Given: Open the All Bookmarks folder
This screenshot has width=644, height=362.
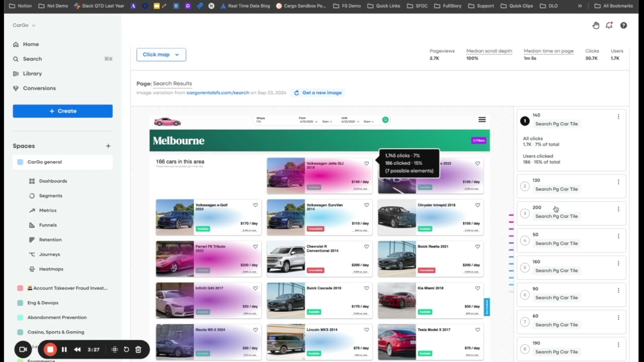Looking at the screenshot, I should tap(613, 6).
